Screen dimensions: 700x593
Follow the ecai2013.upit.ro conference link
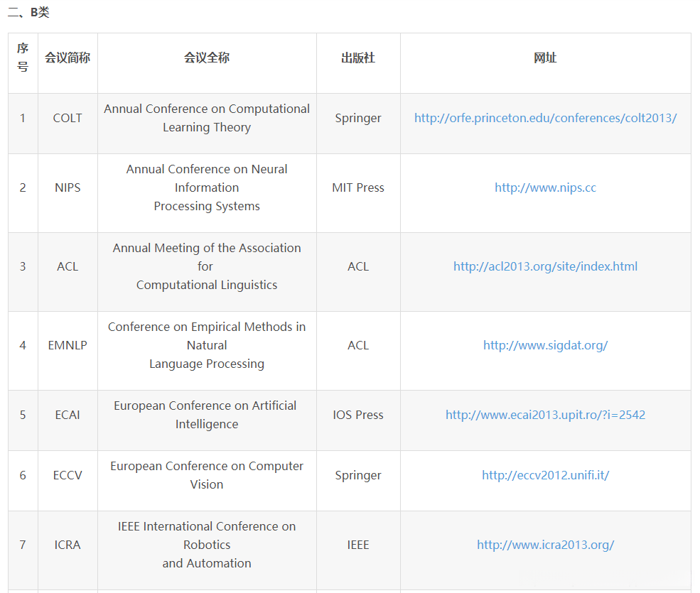545,415
